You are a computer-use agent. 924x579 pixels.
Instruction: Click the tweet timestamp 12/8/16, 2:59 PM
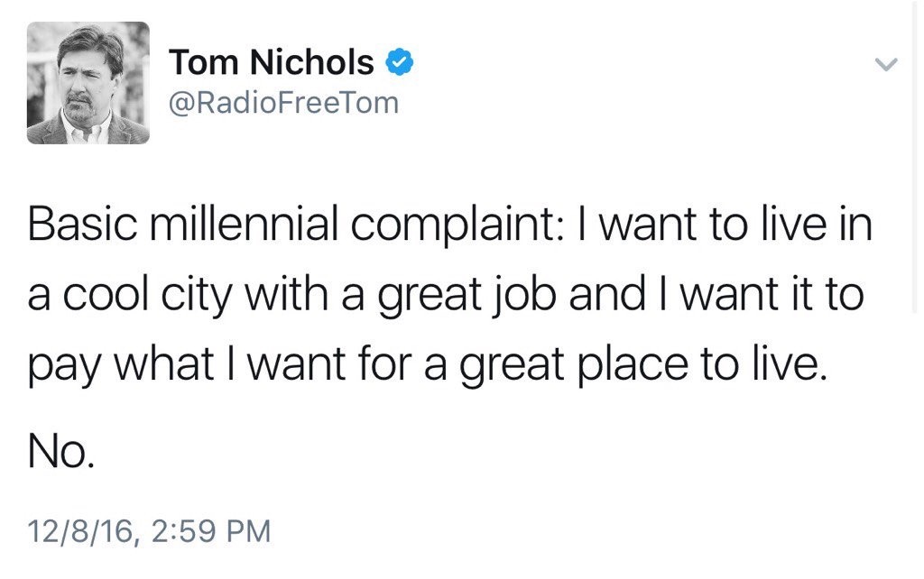149,530
